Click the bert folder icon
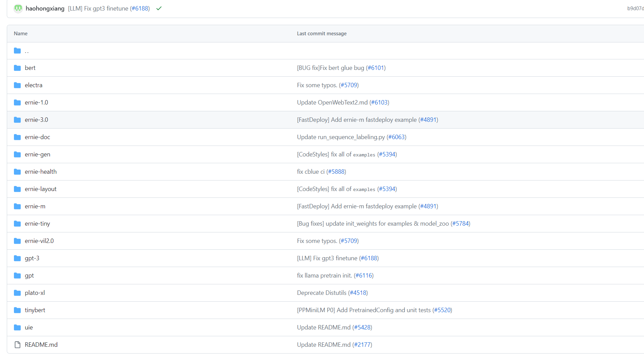This screenshot has width=644, height=360. coord(17,68)
